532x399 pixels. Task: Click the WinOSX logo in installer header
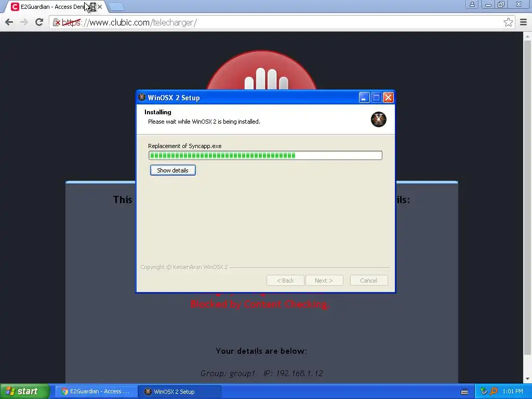coord(379,119)
